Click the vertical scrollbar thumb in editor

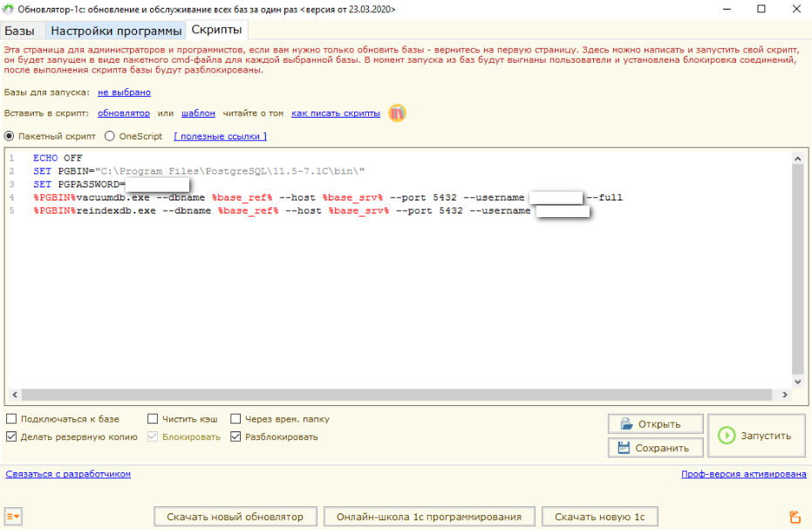click(797, 269)
